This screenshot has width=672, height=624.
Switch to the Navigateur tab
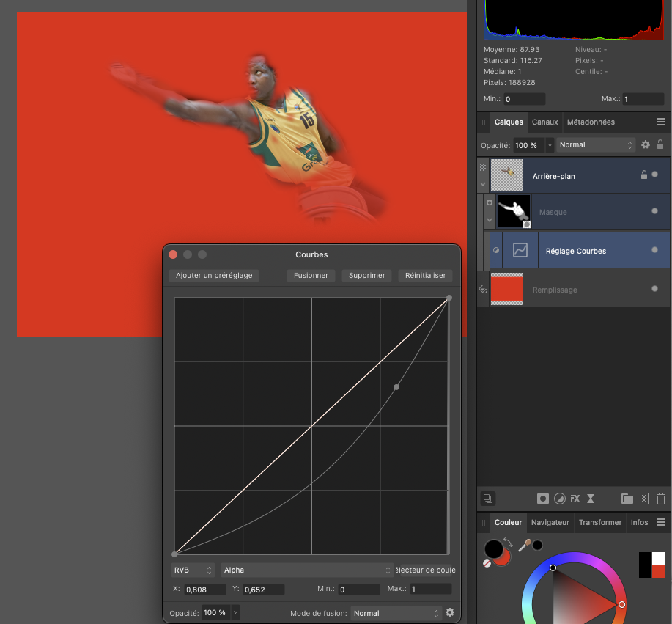550,522
